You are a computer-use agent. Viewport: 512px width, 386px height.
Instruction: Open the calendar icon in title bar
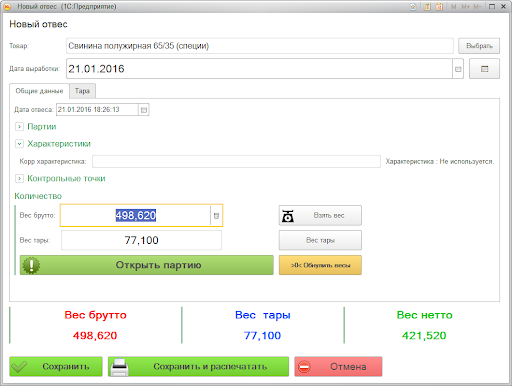(x=439, y=7)
